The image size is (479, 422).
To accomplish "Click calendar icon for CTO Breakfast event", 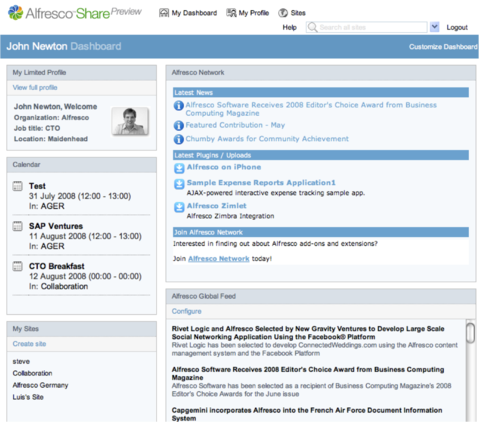I will pyautogui.click(x=17, y=266).
